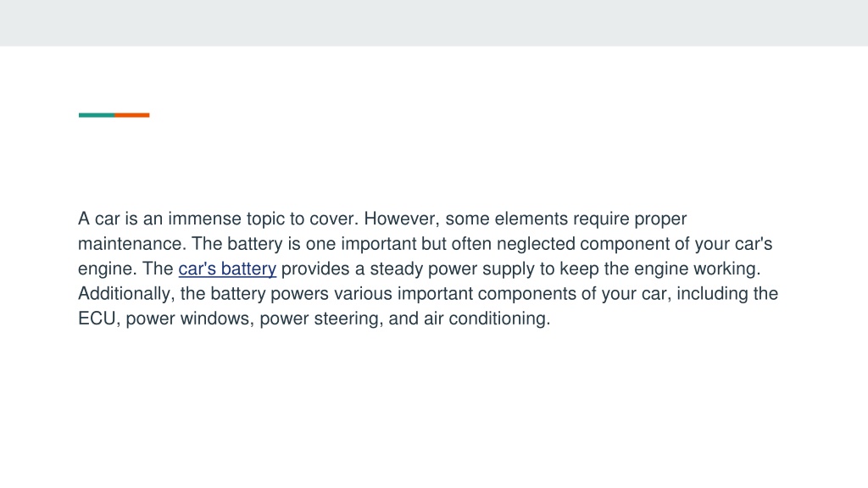Click the orange segment of the accent bar
868x488 pixels.
pyautogui.click(x=131, y=115)
